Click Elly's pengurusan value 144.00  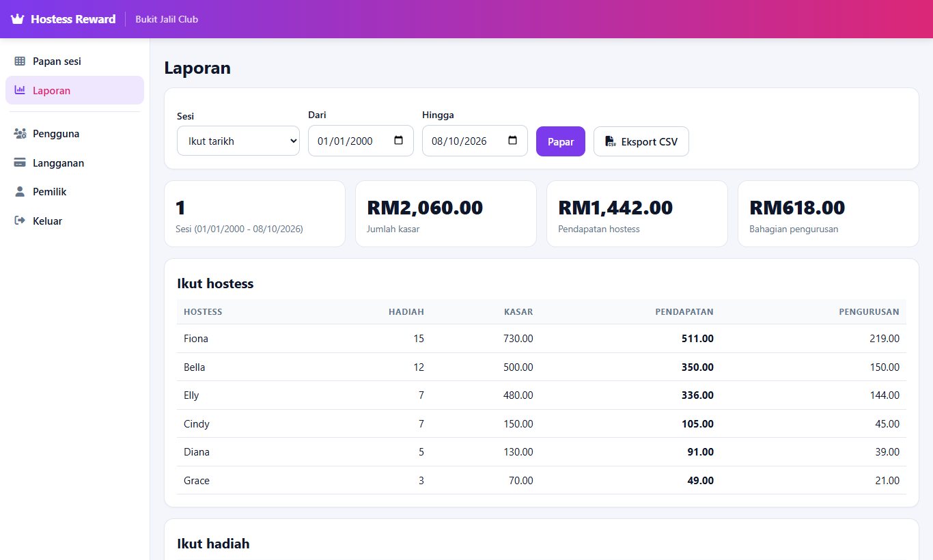885,395
